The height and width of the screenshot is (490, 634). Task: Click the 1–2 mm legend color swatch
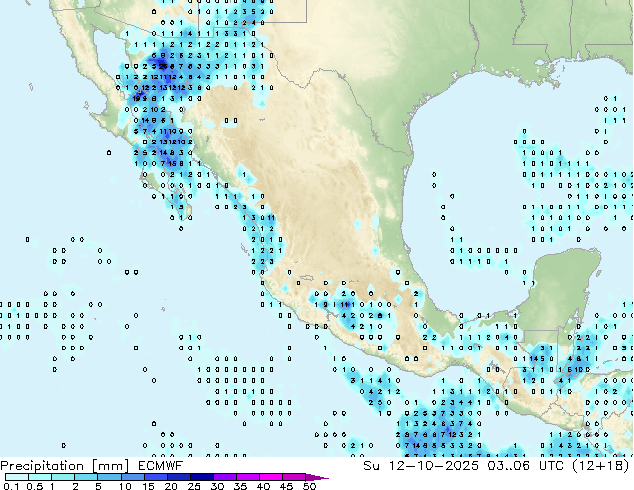tap(63, 477)
